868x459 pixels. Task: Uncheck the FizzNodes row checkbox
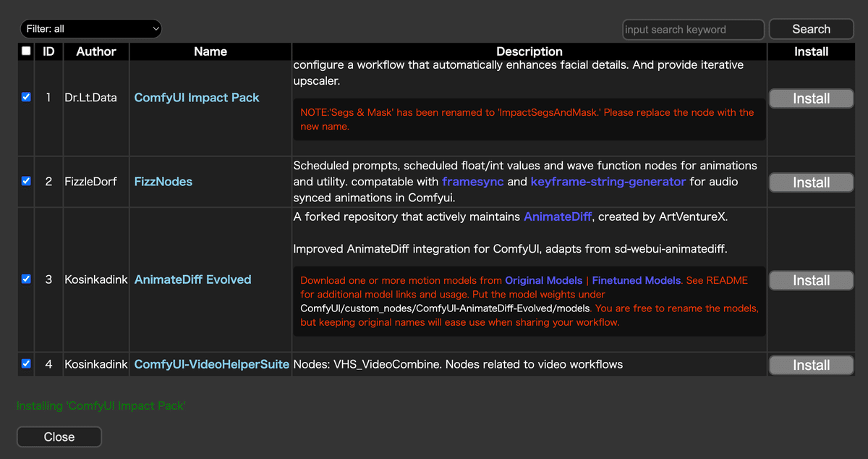tap(26, 181)
